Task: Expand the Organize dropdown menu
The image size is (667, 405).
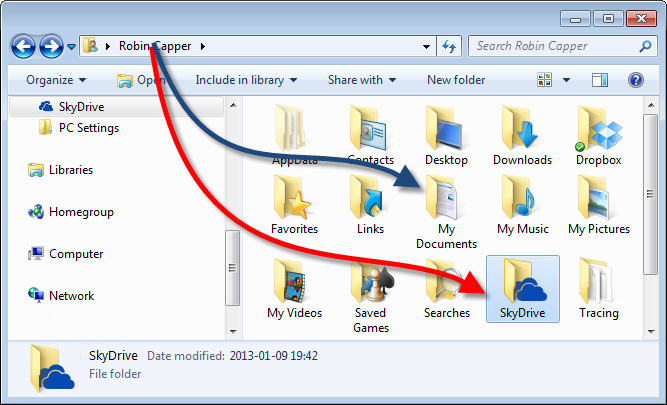Action: (x=56, y=80)
